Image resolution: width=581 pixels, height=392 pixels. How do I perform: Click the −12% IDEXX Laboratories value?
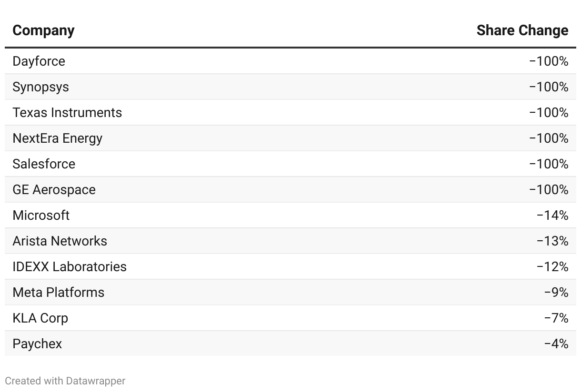[552, 267]
